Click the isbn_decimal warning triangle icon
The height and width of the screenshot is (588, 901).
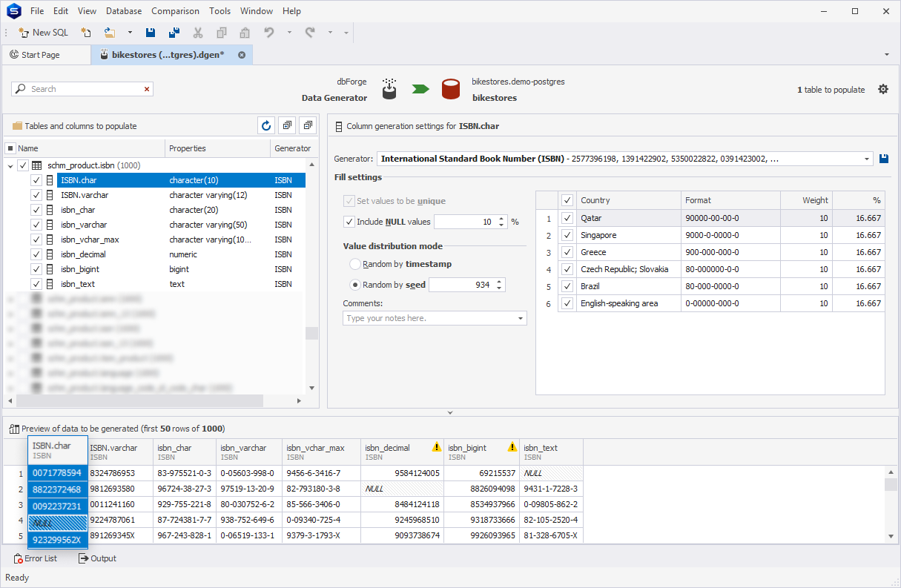click(437, 447)
